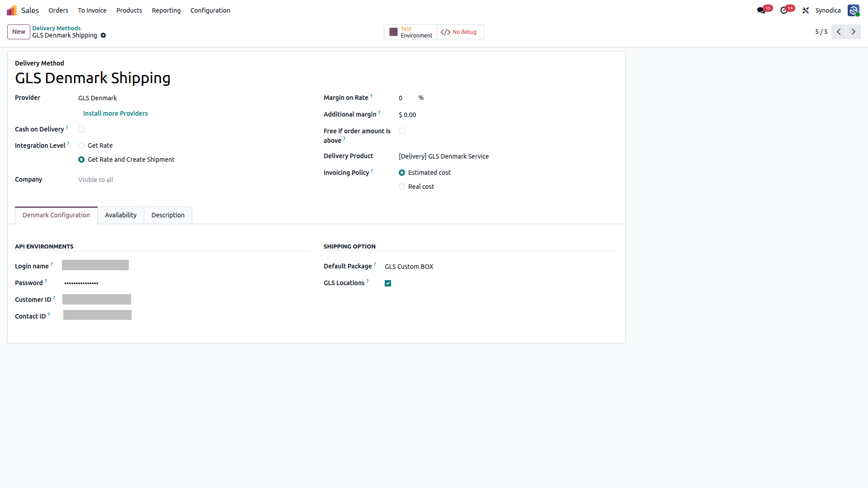Click the Install more Providers link

pos(115,113)
